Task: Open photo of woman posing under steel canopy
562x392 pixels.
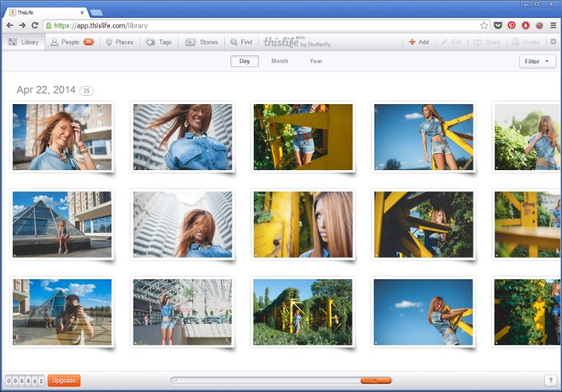Action: pos(183,312)
